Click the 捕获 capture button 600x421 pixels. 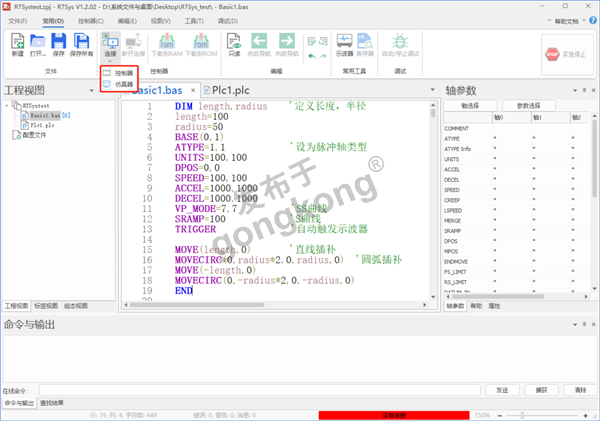coord(541,390)
